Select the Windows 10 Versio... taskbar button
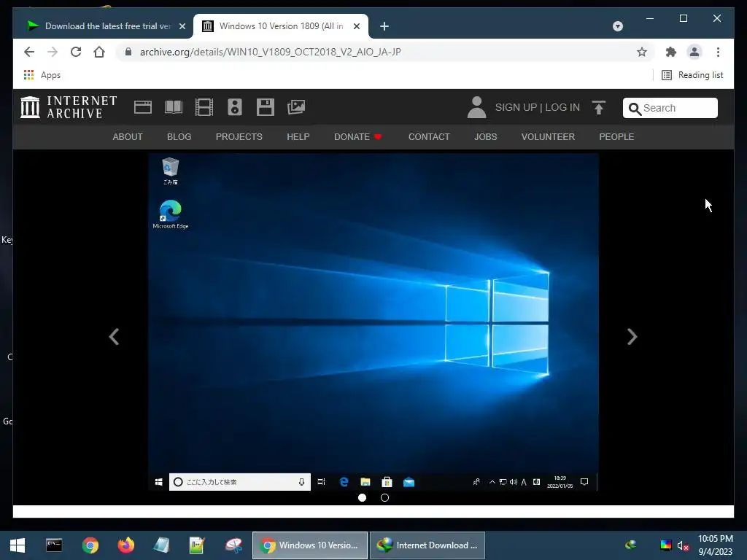This screenshot has width=747, height=560. pyautogui.click(x=309, y=545)
